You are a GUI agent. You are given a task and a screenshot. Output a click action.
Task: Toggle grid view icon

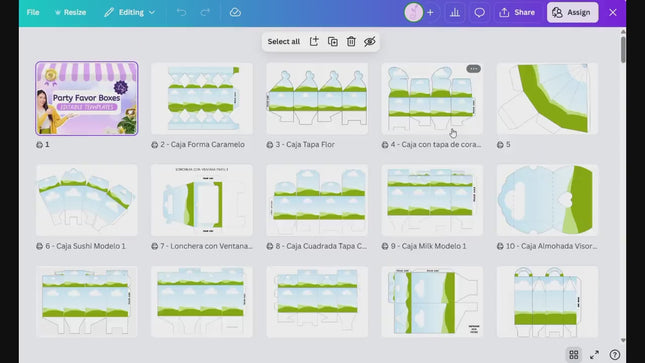click(574, 354)
